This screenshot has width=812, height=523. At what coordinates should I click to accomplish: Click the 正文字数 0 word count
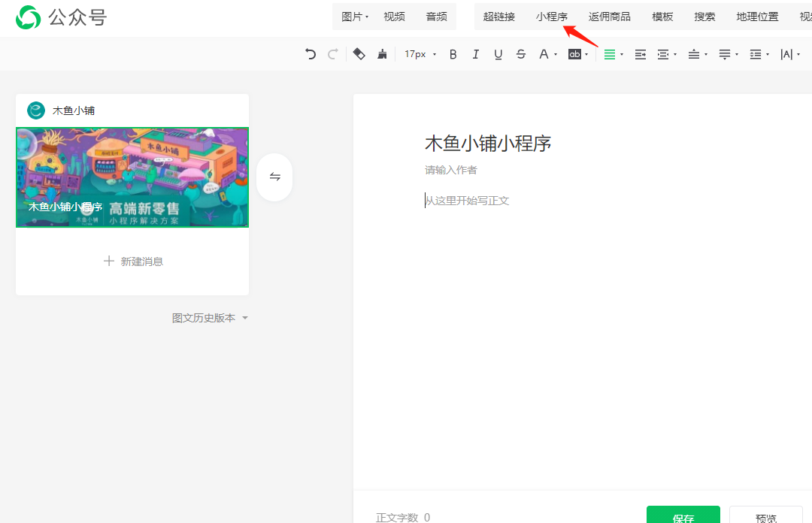click(x=403, y=517)
